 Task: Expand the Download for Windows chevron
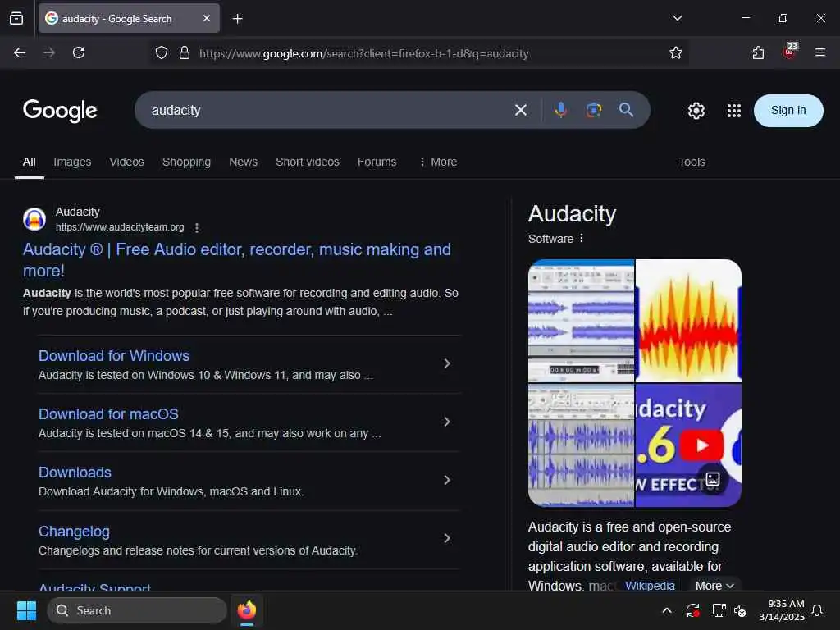click(x=447, y=363)
